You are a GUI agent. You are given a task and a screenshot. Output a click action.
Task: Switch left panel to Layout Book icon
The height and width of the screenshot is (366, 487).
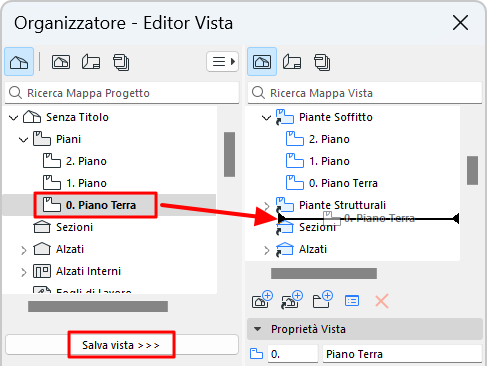tap(91, 62)
